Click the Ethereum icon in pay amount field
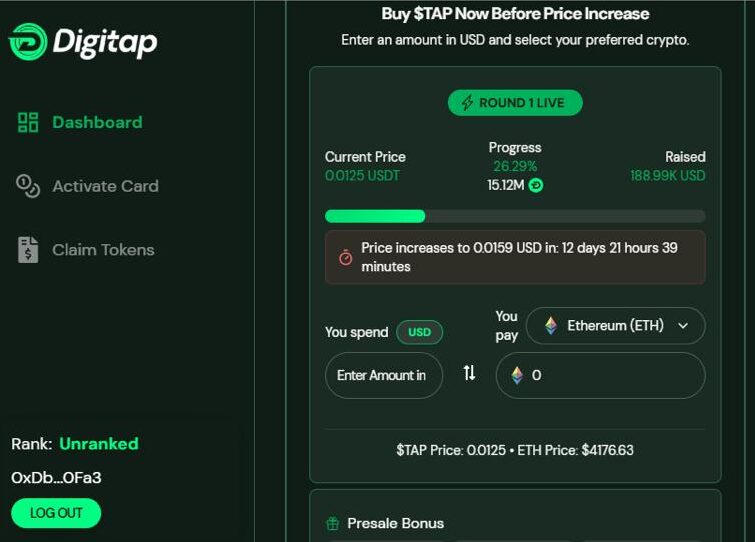This screenshot has width=755, height=542. [517, 375]
